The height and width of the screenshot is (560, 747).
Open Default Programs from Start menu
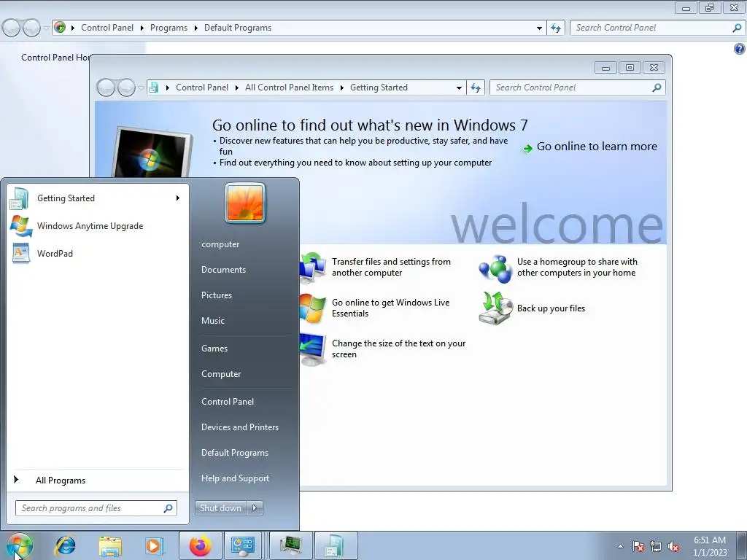[x=234, y=452]
